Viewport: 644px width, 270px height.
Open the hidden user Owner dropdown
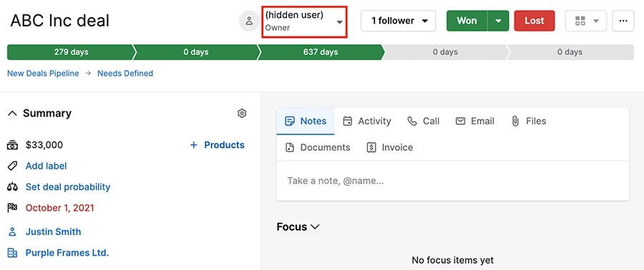[x=304, y=21]
